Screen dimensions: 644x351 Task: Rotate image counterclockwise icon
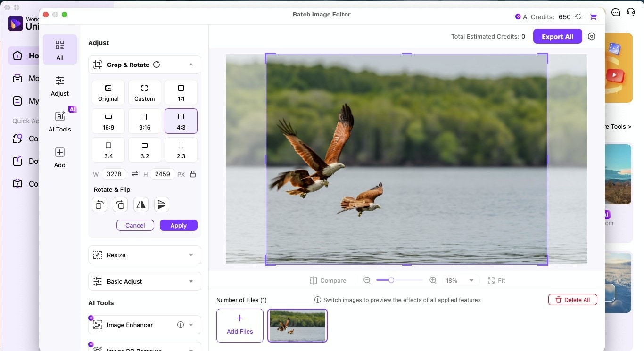(99, 204)
